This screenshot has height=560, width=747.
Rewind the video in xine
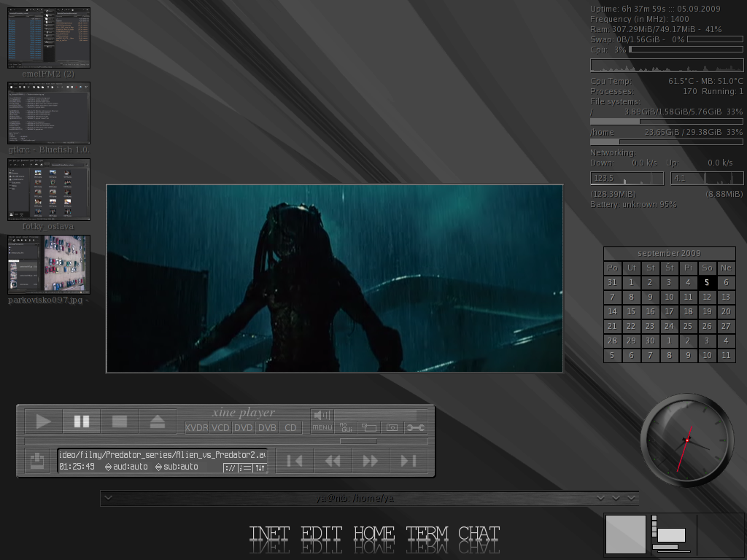pyautogui.click(x=333, y=461)
